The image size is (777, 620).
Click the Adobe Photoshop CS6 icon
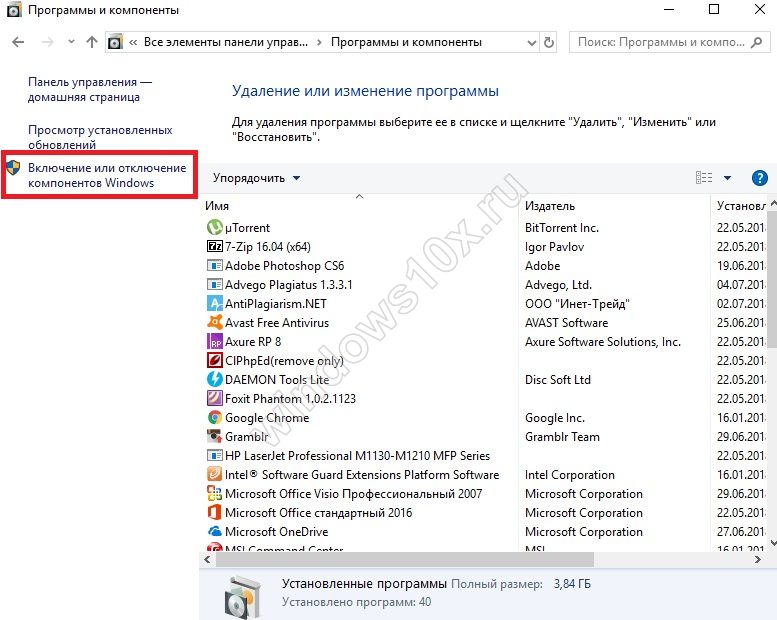tap(214, 266)
